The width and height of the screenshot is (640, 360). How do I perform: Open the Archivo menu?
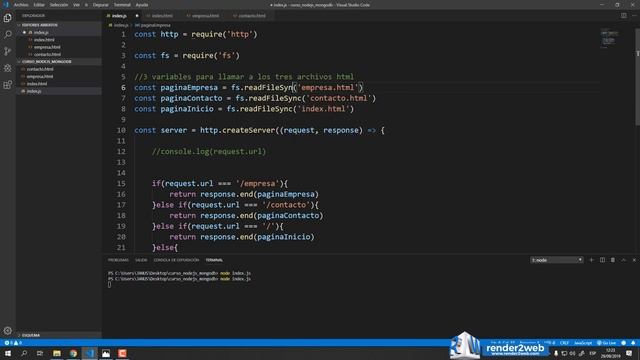21,5
